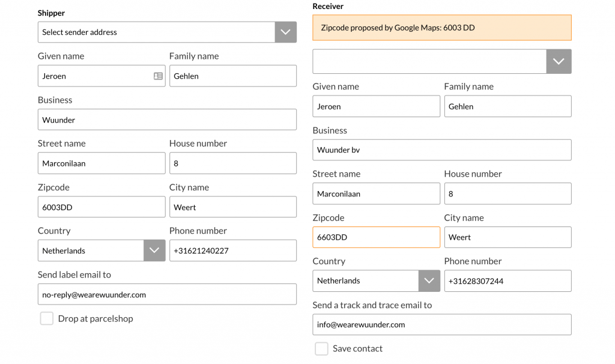Click the Receiver House number field
This screenshot has height=364, width=615.
click(x=508, y=193)
